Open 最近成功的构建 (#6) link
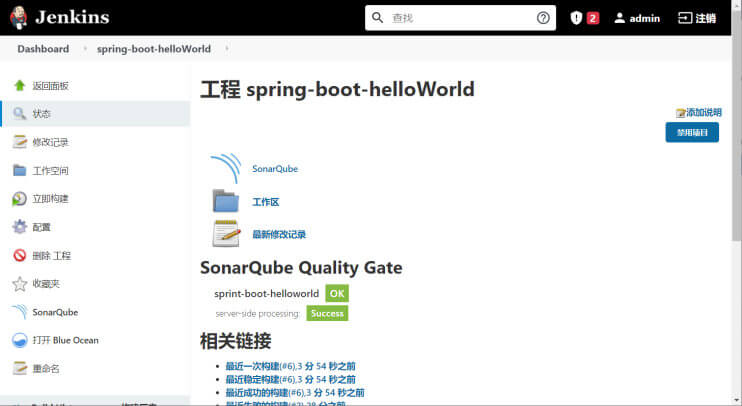 (x=295, y=393)
